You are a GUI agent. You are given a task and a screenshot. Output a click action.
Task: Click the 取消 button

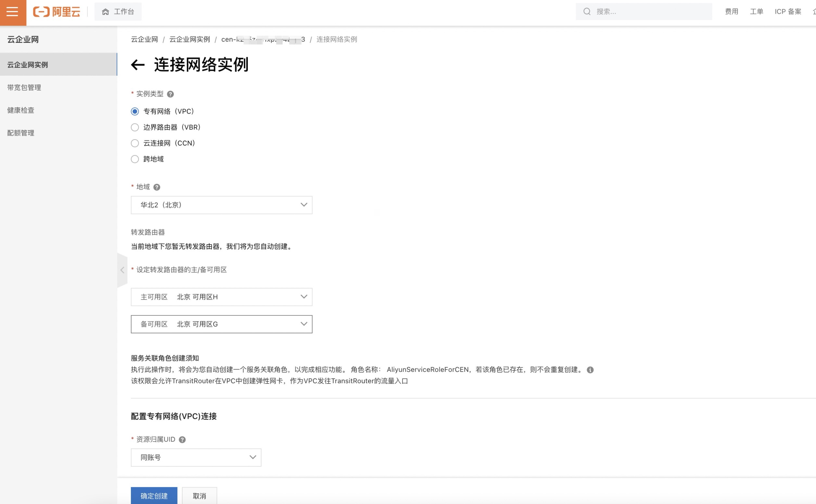199,496
